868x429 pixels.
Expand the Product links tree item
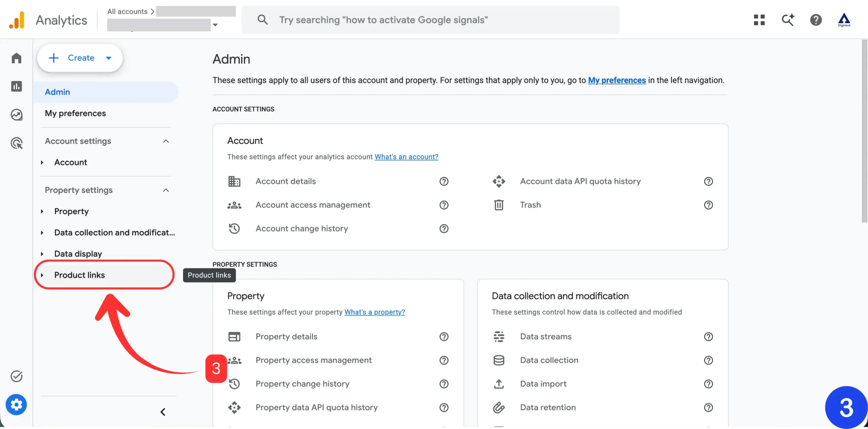click(42, 275)
